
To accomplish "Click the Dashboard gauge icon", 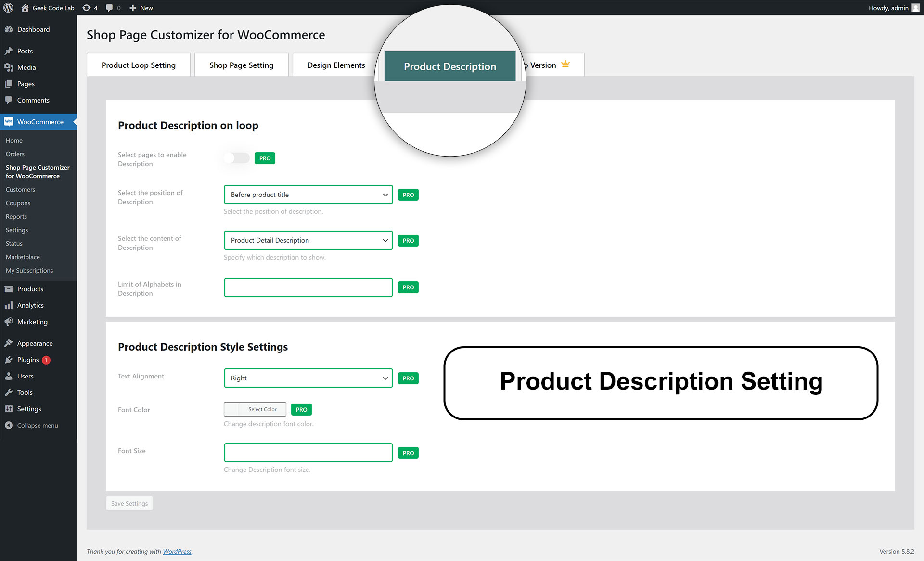I will pyautogui.click(x=9, y=29).
